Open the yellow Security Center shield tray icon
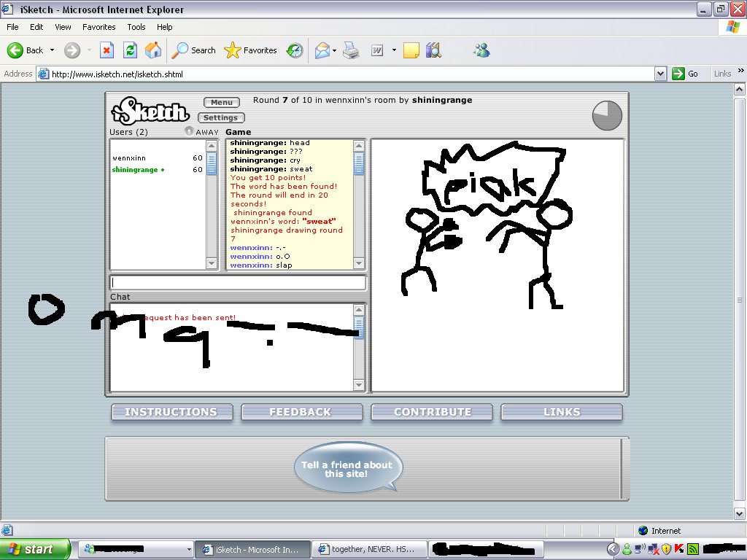The image size is (747, 560). pos(667,549)
